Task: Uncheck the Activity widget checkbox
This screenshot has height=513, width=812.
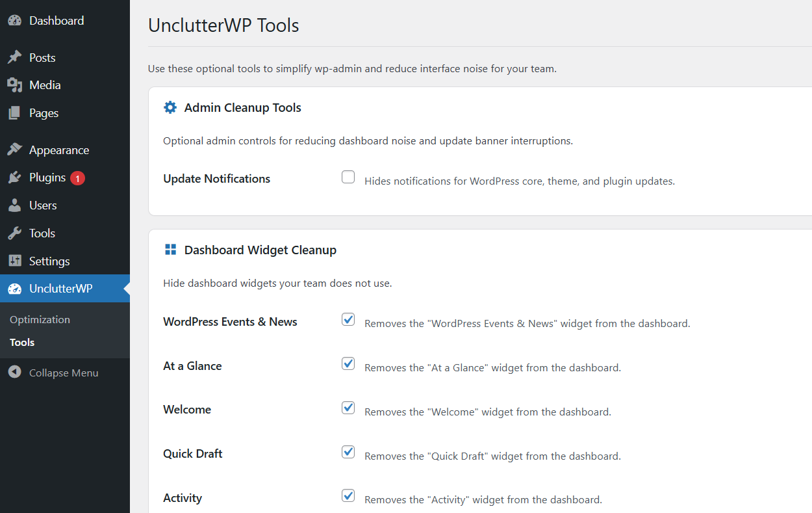Action: click(x=348, y=495)
